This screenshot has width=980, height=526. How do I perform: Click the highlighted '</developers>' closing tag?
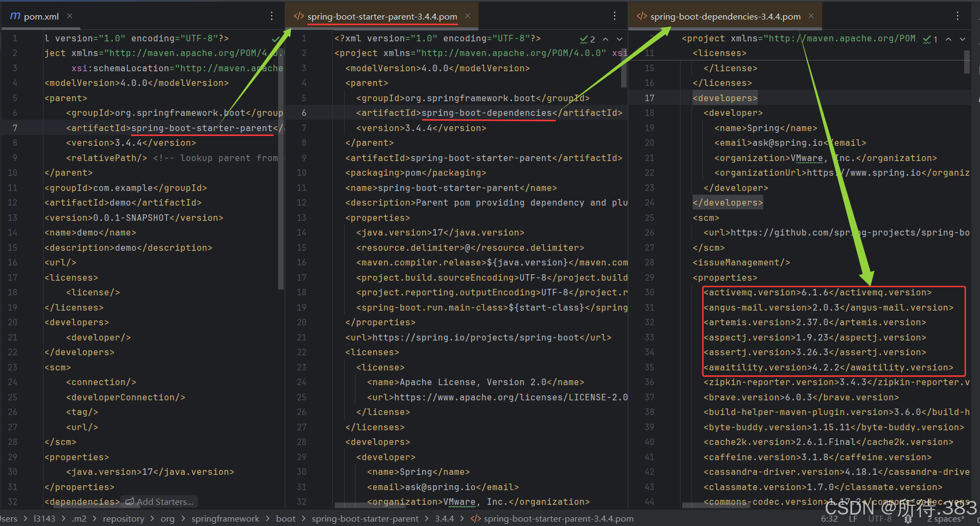click(x=728, y=202)
